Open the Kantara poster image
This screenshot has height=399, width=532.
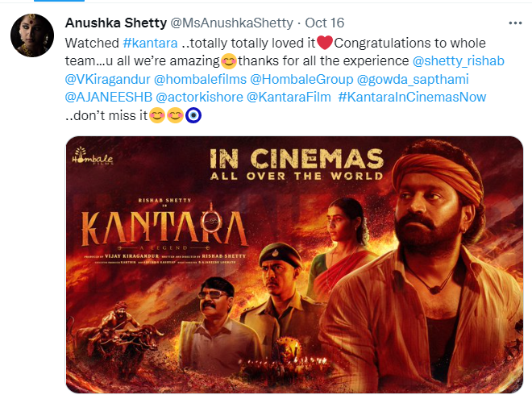coord(294,264)
